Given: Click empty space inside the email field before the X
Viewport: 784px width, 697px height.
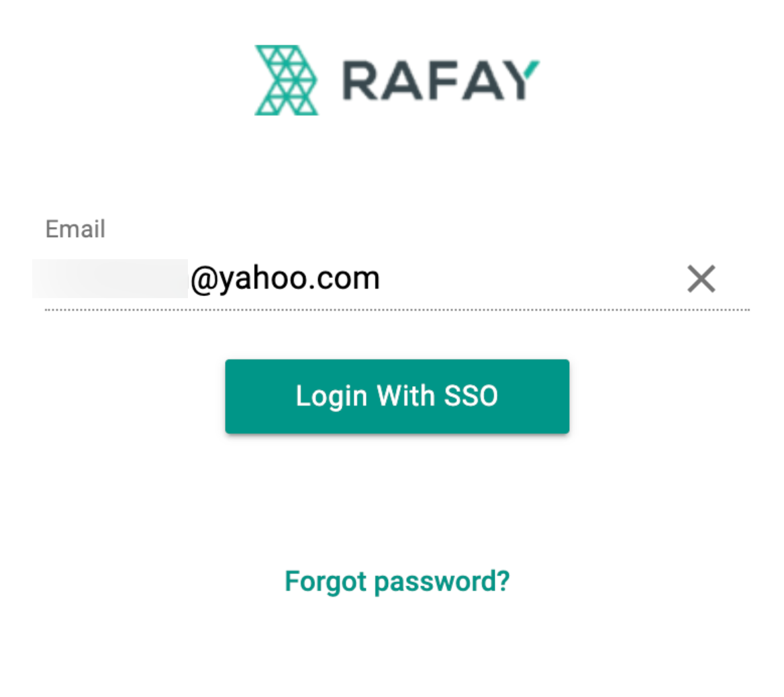Looking at the screenshot, I should pyautogui.click(x=530, y=279).
